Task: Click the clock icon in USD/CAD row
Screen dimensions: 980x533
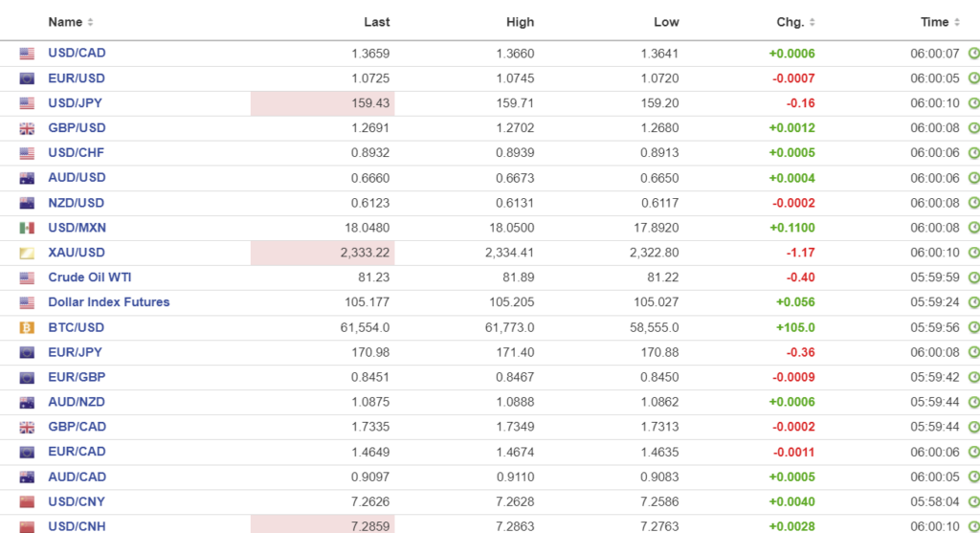Action: click(973, 54)
